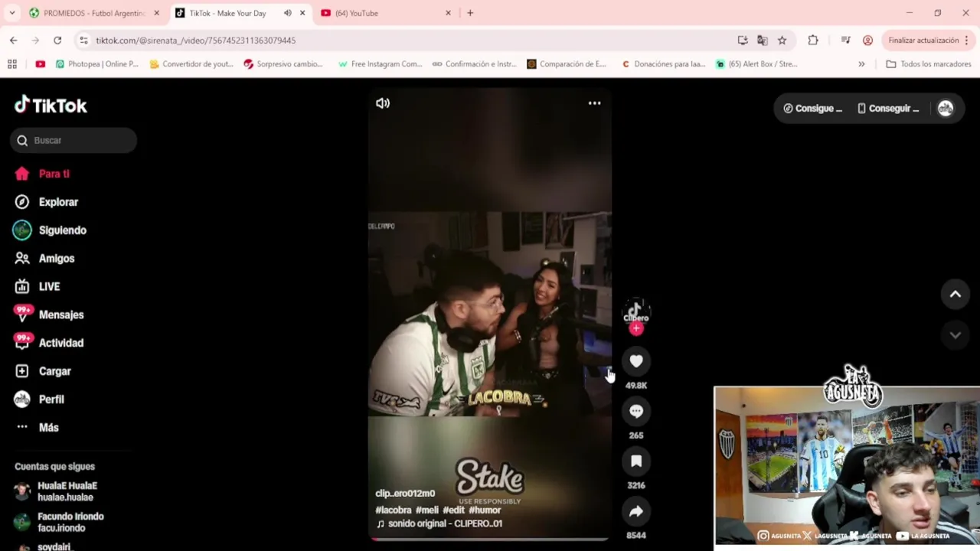Image resolution: width=980 pixels, height=551 pixels.
Task: Open browser extensions puzzle icon
Action: 813,40
